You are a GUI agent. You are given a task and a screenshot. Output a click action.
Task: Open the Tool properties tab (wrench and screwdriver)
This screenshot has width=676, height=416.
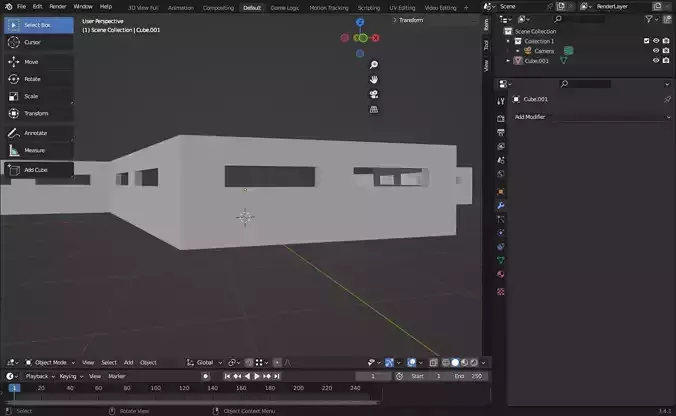click(501, 101)
